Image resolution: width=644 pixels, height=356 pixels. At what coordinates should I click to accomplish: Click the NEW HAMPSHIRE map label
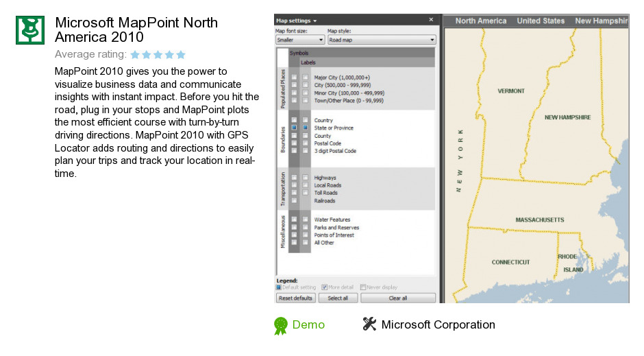(x=567, y=117)
